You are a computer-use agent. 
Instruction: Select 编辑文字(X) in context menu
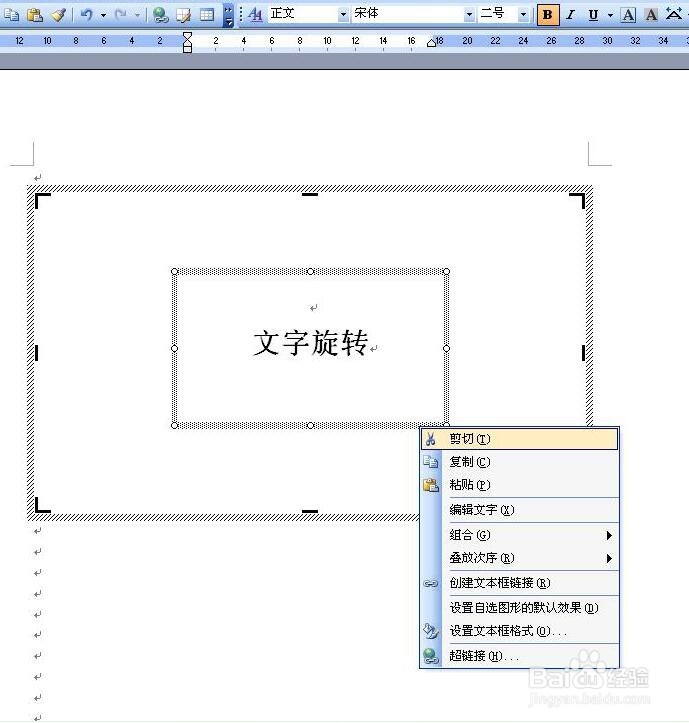520,510
